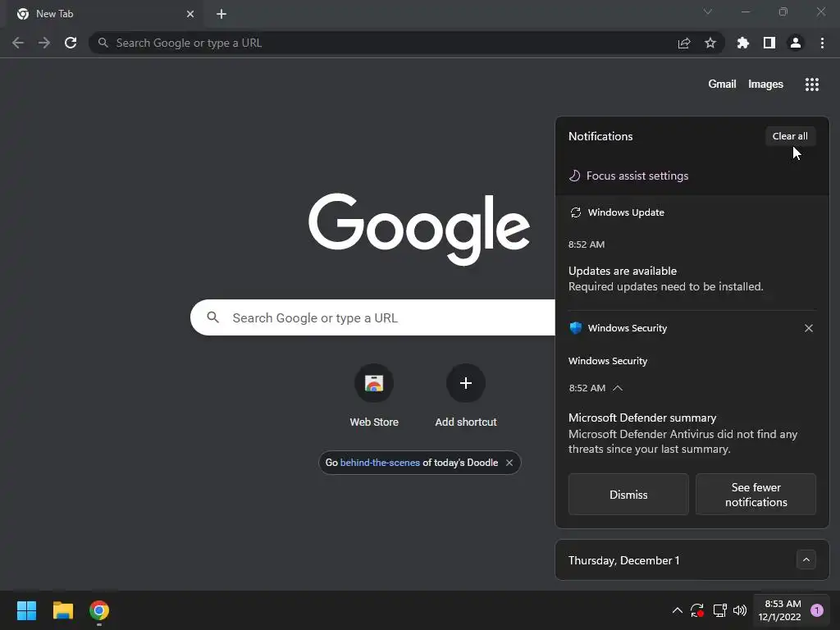Go back using Chrome back arrow

pos(18,43)
